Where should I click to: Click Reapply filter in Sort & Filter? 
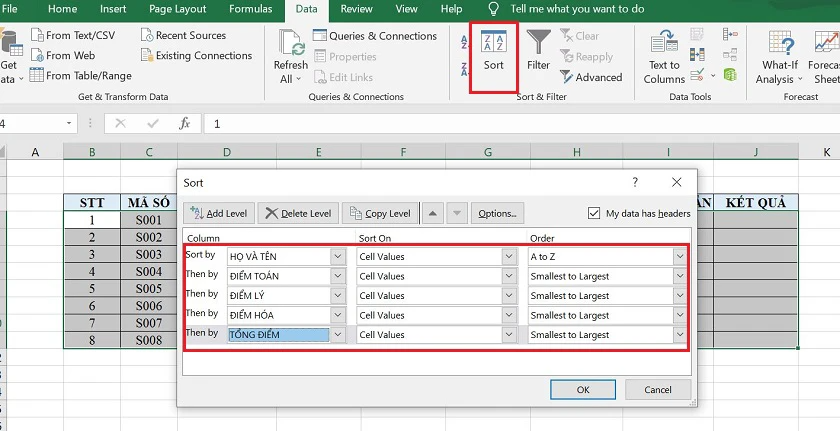[x=586, y=56]
